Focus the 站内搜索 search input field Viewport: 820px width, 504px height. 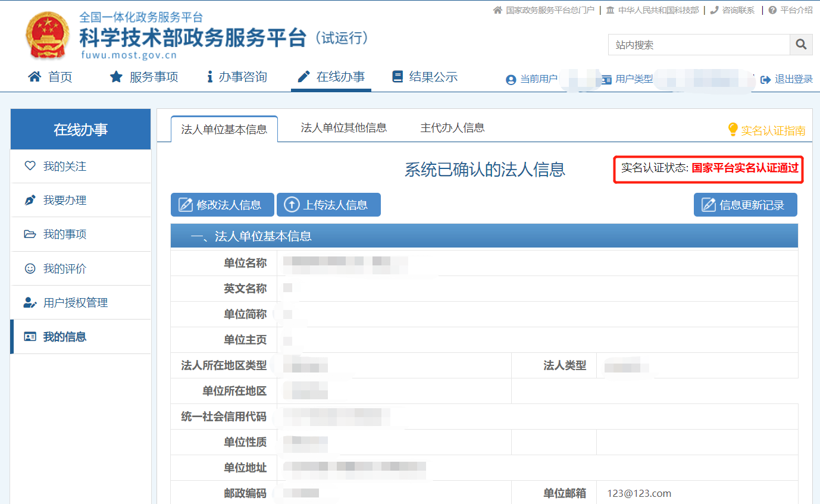click(x=699, y=45)
